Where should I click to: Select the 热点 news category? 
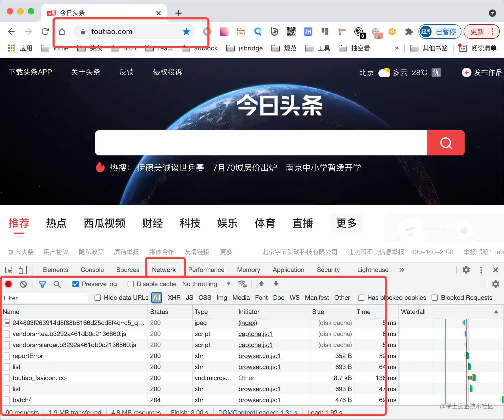point(56,223)
